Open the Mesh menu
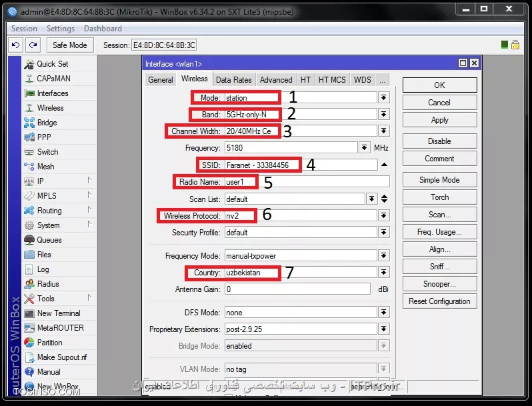This screenshot has height=406, width=532. (59, 167)
